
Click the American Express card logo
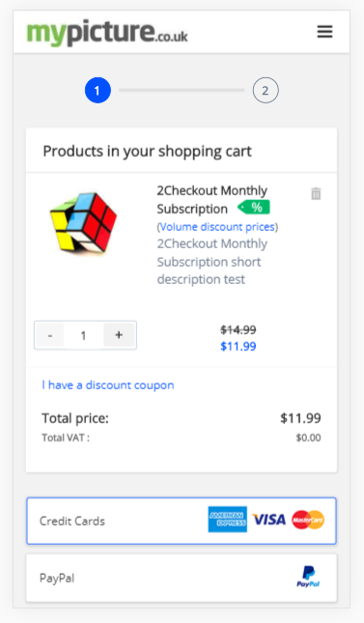coord(227,520)
